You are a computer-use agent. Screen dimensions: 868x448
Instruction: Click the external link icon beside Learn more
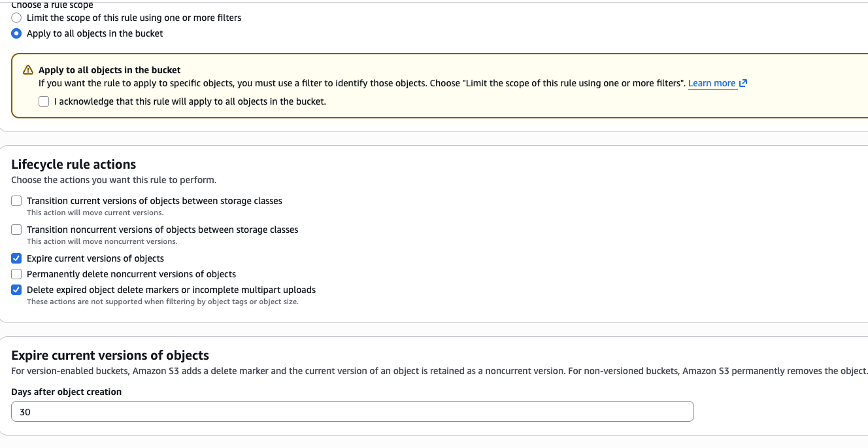743,83
